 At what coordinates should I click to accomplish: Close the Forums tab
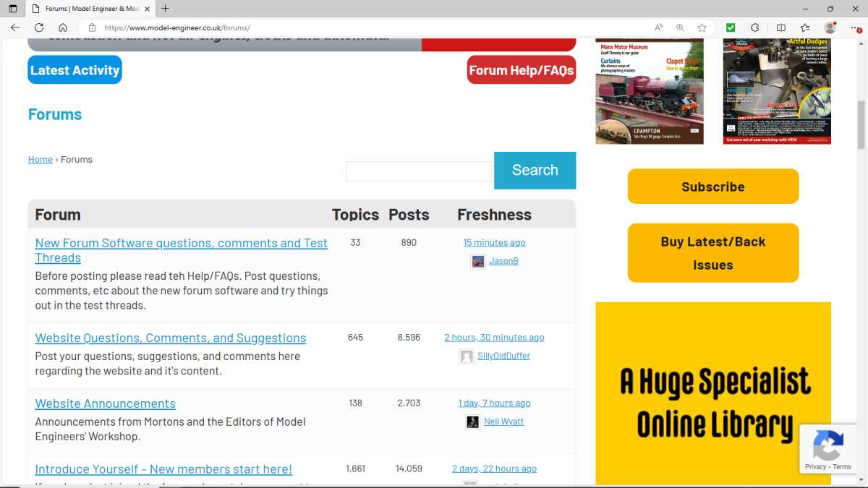point(148,9)
